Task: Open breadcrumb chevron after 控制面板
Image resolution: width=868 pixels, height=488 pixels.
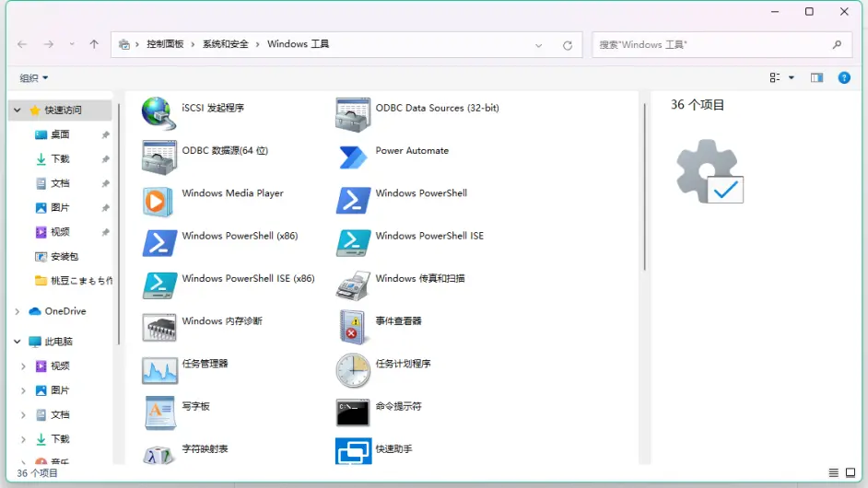Action: [x=193, y=44]
